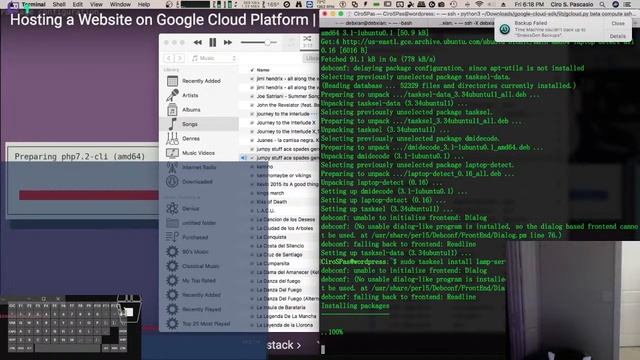Open the Genres view in iTunes sidebar
Image resolution: width=640 pixels, height=360 pixels.
[191, 138]
